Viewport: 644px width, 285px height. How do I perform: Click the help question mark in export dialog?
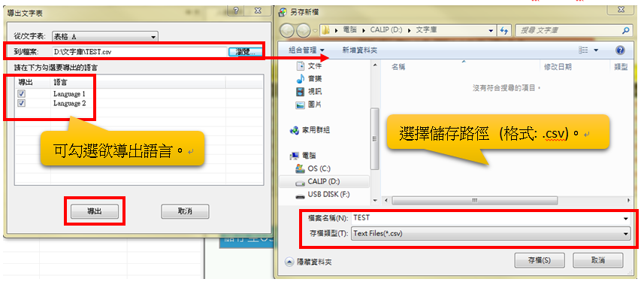(236, 11)
